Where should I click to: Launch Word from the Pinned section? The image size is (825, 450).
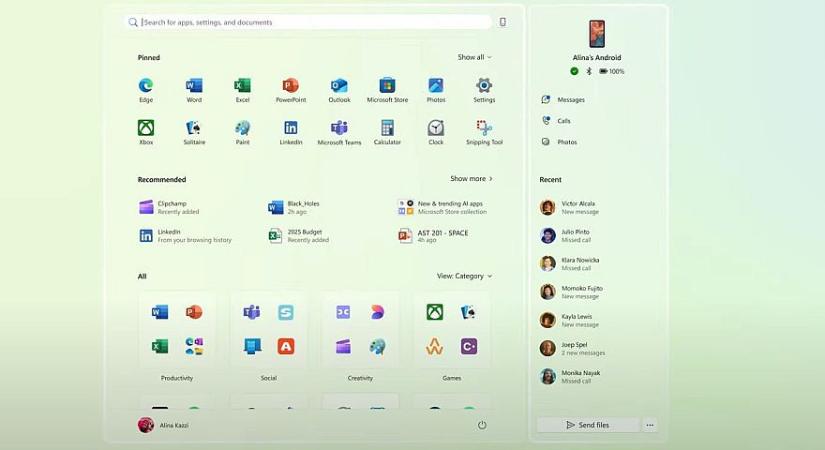pos(194,89)
